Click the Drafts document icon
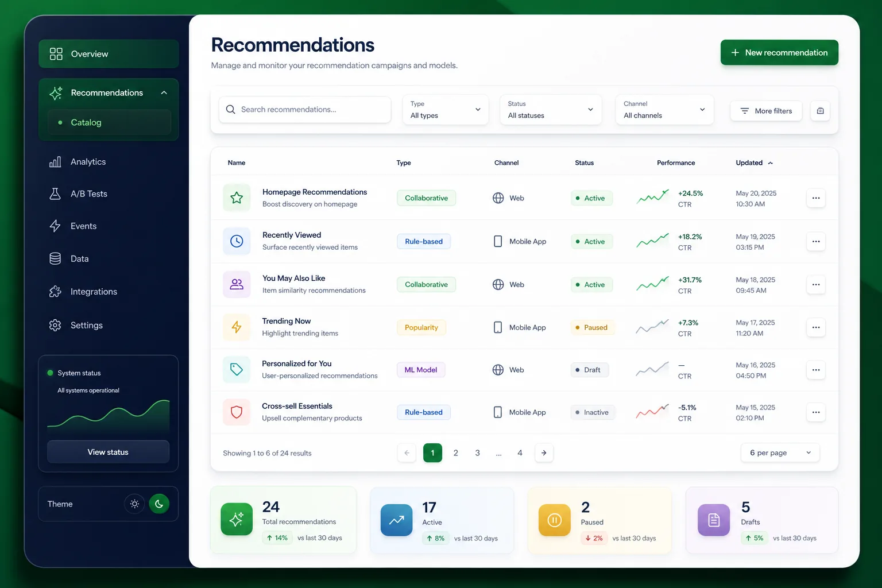This screenshot has width=882, height=588. point(714,520)
